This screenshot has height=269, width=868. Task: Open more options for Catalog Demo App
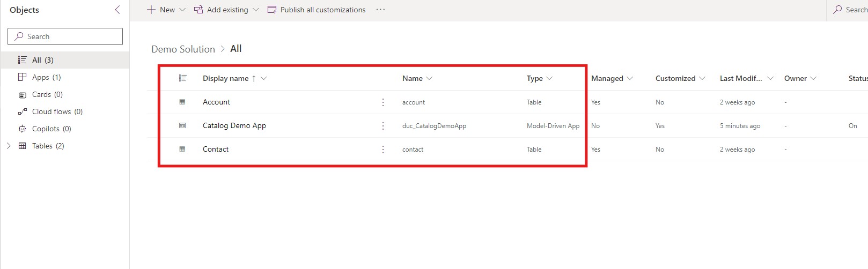[383, 125]
